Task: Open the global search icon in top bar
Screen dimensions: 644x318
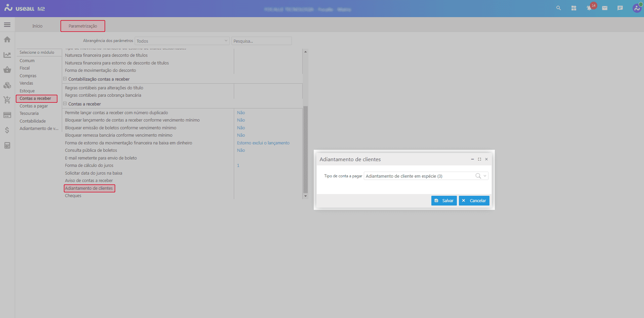Action: click(558, 8)
